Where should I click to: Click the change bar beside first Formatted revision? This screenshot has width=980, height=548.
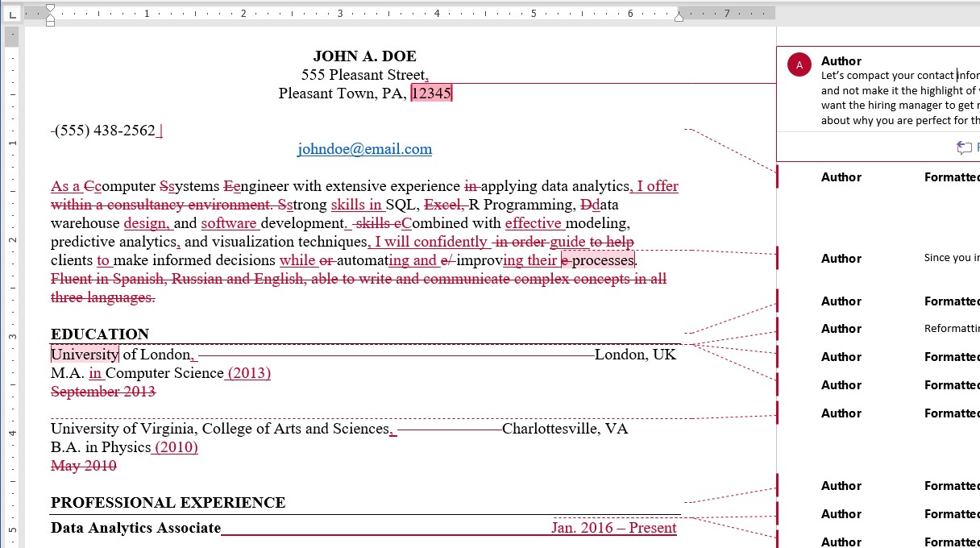[x=776, y=176]
